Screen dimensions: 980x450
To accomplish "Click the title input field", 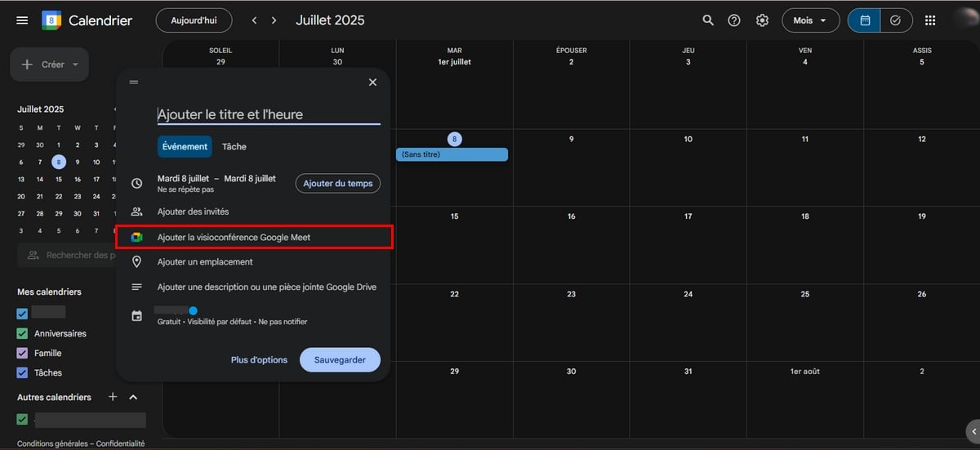I will point(269,114).
